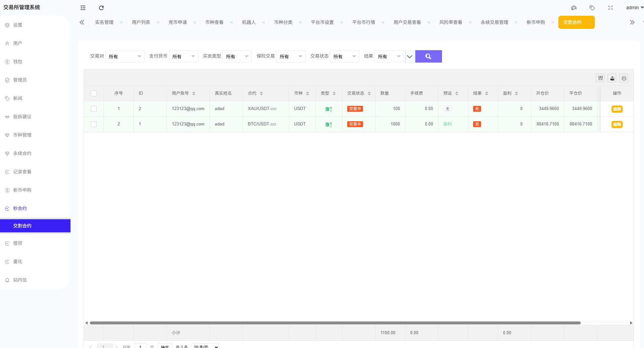Click the purple search button

(428, 56)
